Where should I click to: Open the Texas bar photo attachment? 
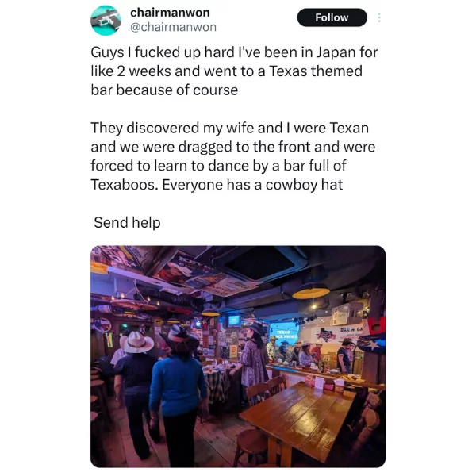pyautogui.click(x=238, y=356)
